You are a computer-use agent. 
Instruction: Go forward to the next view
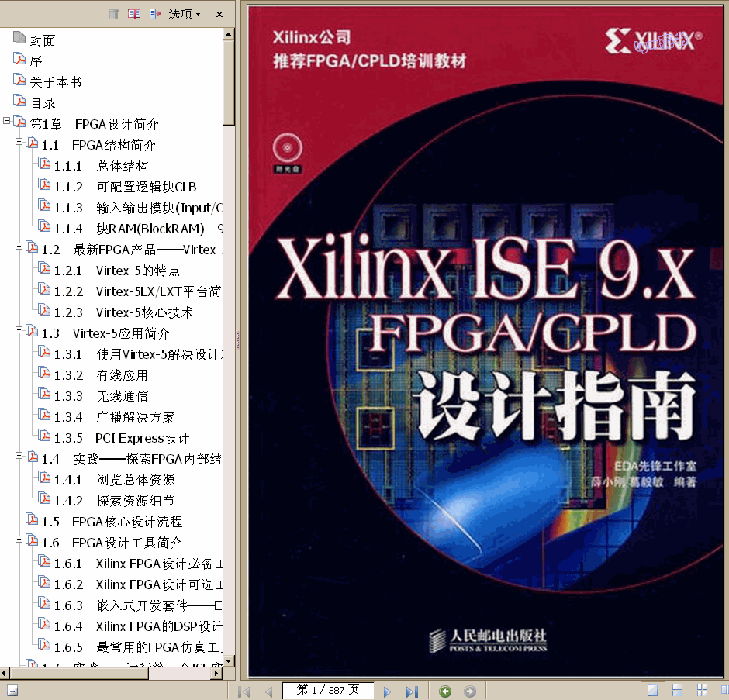pos(469,691)
